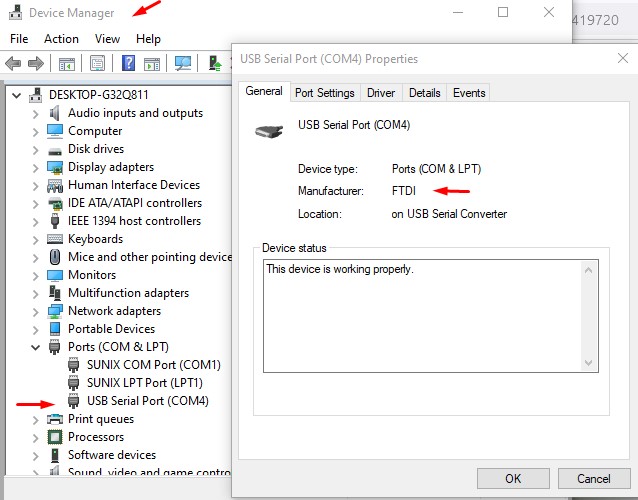
Task: Switch to the Driver tab
Action: click(380, 93)
